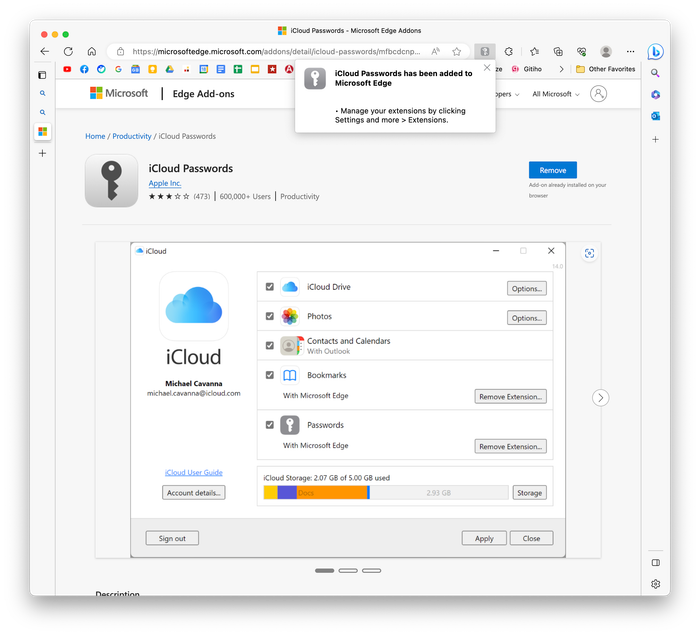The height and width of the screenshot is (635, 700).
Task: Open Microsoft 365 in the right sidebar
Action: coord(655,95)
